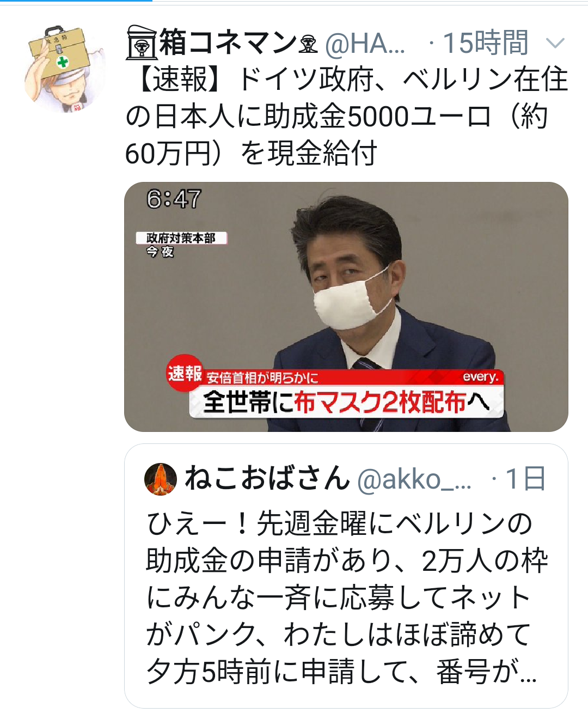588x713 pixels.
Task: Tap the box-head emoji icon before 箱コネマン
Action: (142, 42)
